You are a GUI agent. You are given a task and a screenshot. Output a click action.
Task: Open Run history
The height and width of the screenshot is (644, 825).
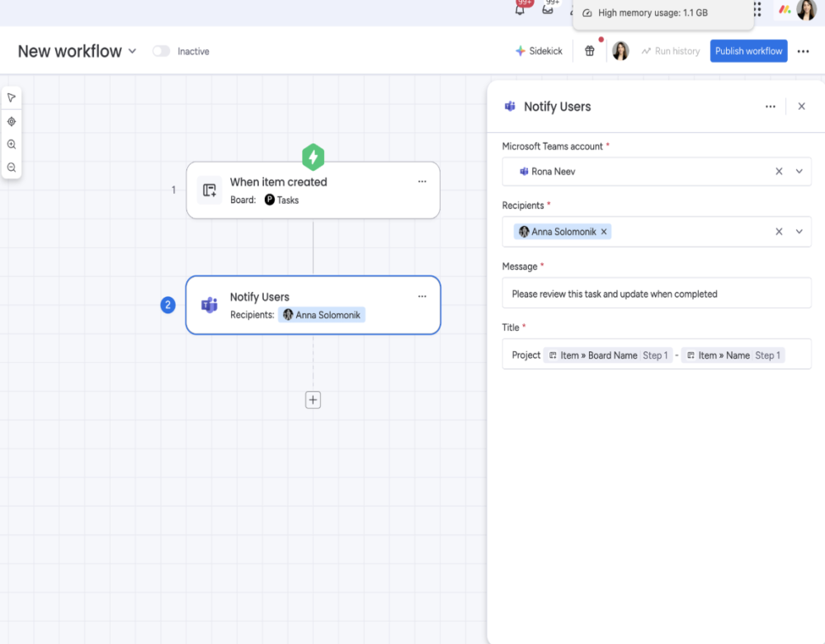pos(670,51)
